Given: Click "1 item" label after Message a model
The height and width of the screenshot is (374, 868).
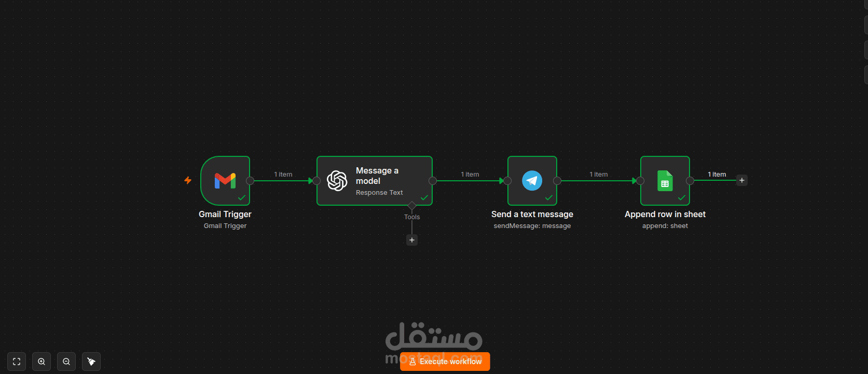Looking at the screenshot, I should [470, 175].
